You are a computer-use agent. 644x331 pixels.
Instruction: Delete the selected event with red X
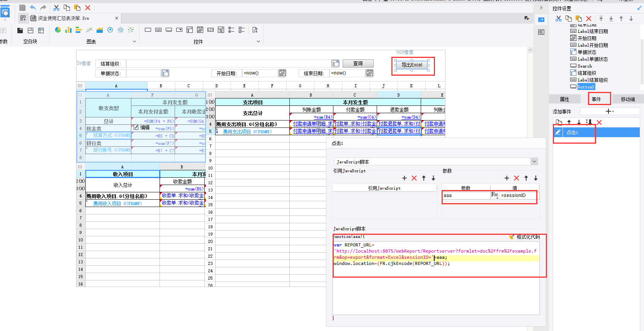tap(599, 122)
